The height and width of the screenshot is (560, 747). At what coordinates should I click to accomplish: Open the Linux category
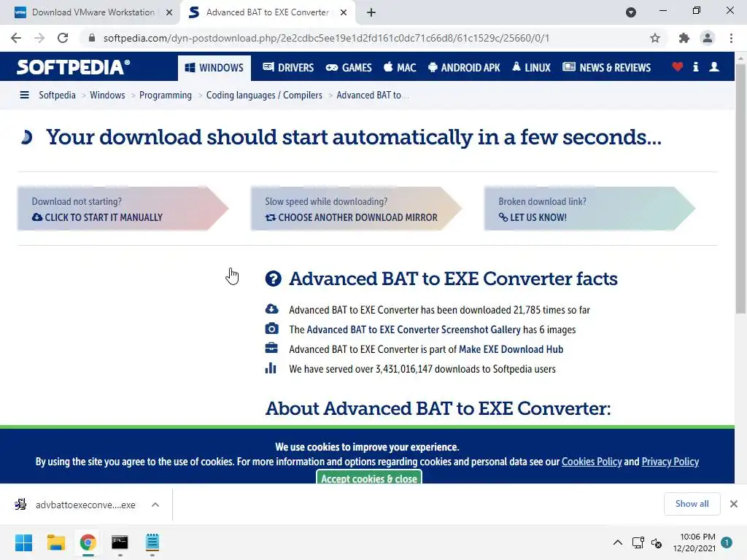click(x=531, y=68)
